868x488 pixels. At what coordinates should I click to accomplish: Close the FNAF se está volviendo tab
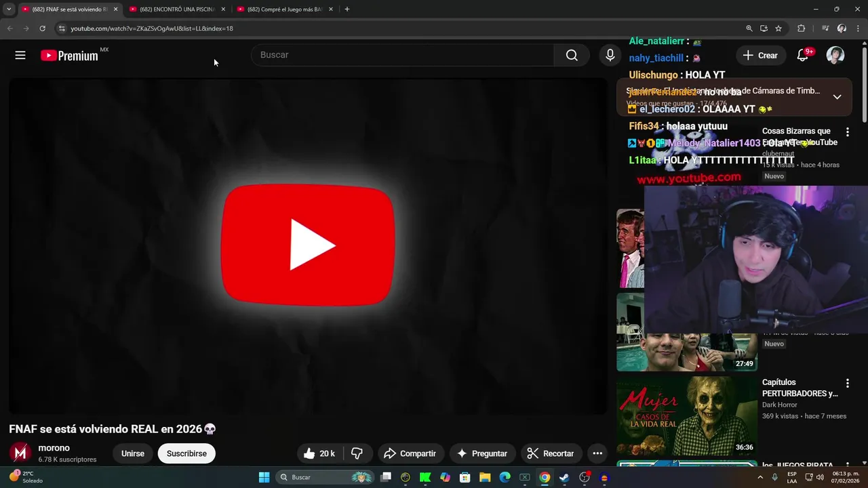(x=115, y=9)
